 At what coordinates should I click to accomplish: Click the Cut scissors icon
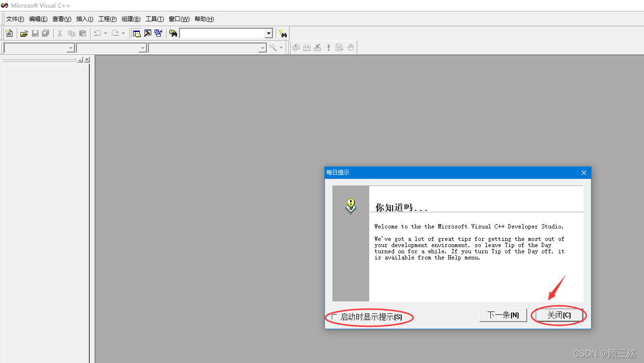(x=60, y=33)
